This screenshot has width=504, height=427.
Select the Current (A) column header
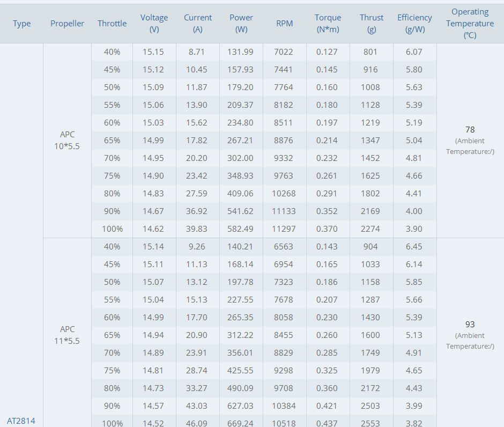[198, 24]
